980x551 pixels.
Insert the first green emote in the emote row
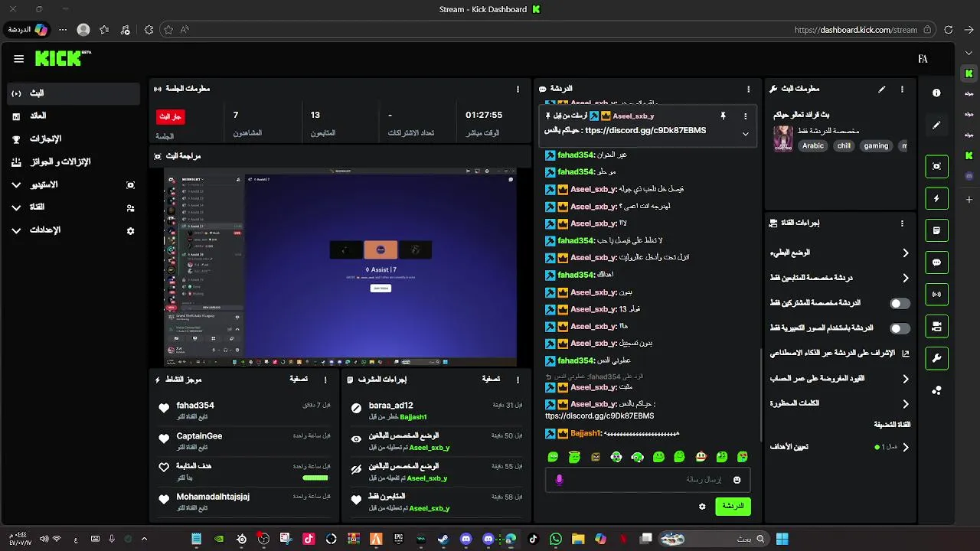[553, 457]
